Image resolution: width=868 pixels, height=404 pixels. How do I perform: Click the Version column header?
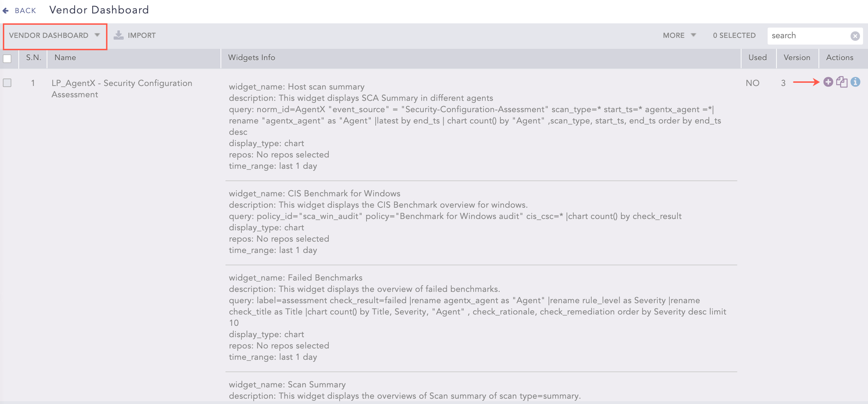coord(797,58)
